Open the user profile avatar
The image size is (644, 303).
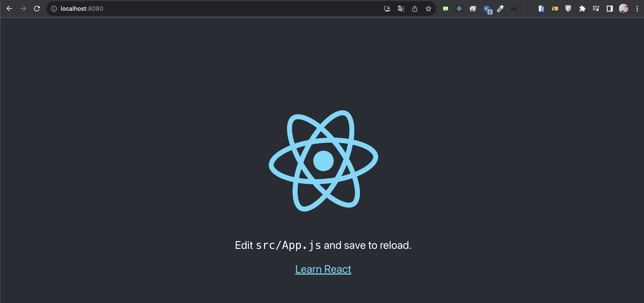623,9
